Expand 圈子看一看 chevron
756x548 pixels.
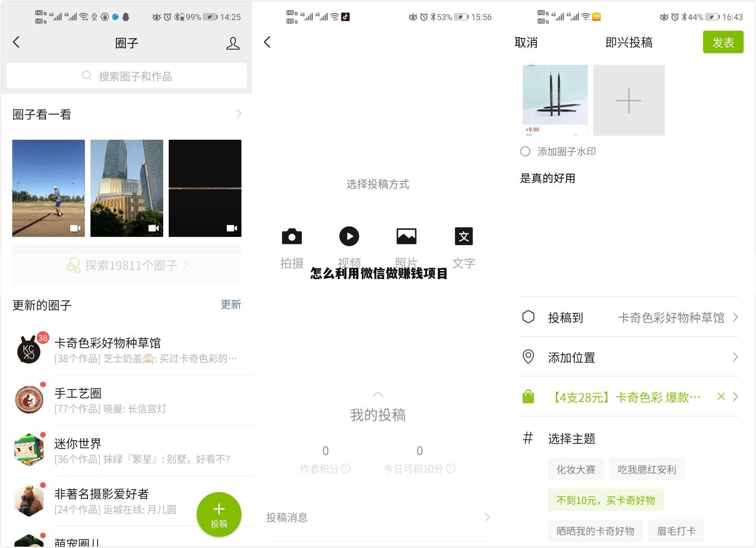pos(239,113)
